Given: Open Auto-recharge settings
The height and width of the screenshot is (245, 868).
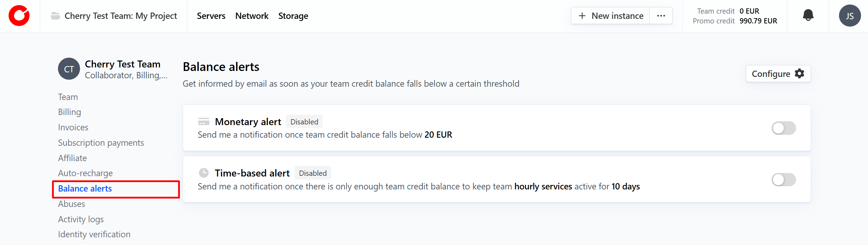Looking at the screenshot, I should tap(85, 173).
